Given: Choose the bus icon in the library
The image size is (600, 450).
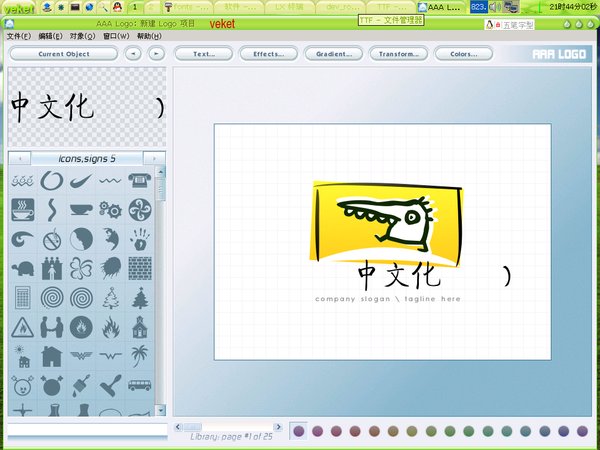Looking at the screenshot, I should click(139, 384).
